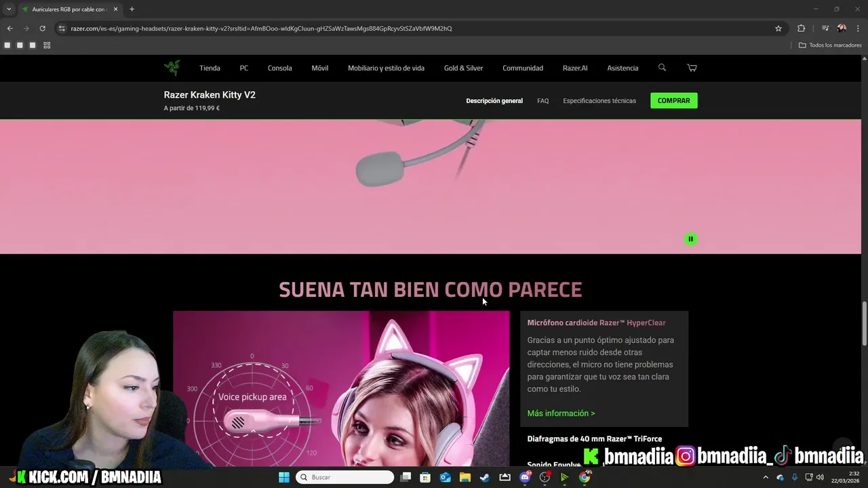Screen dimensions: 868x488
Task: Click the taskbar Buscar search box
Action: coord(344,477)
